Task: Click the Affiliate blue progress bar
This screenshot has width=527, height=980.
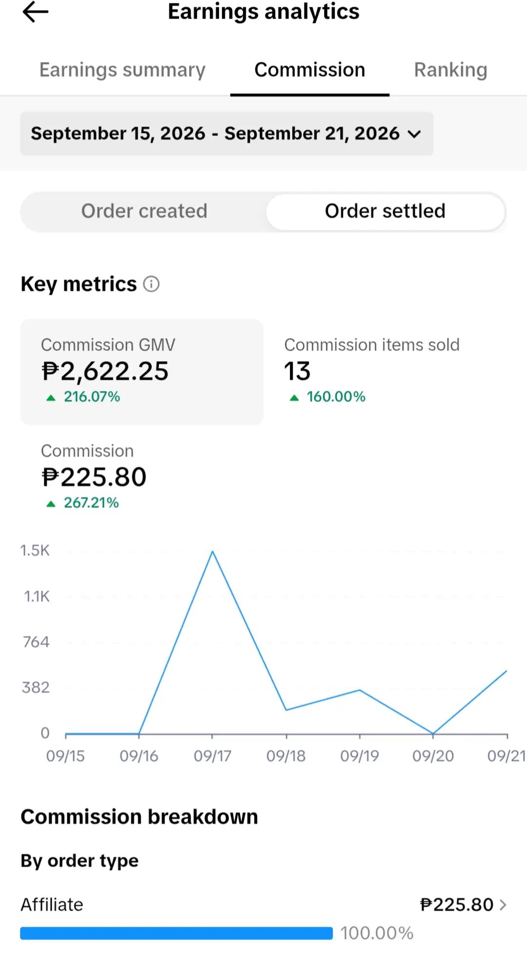Action: (x=176, y=933)
